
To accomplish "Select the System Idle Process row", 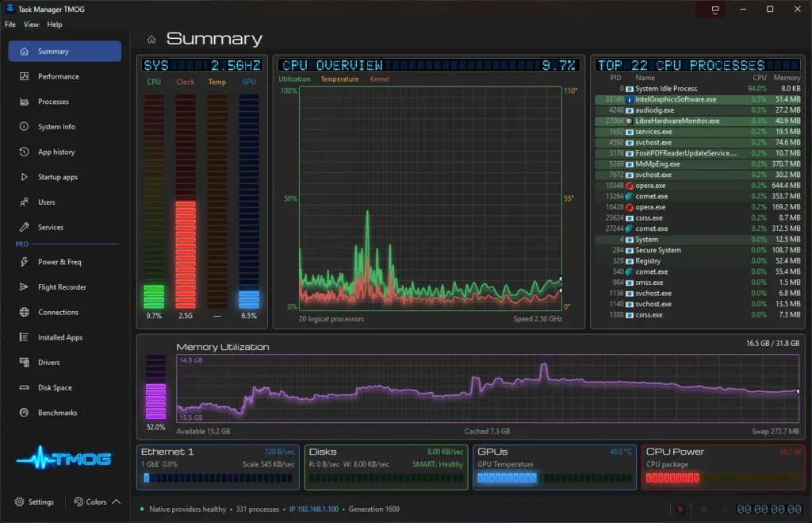I will (698, 89).
